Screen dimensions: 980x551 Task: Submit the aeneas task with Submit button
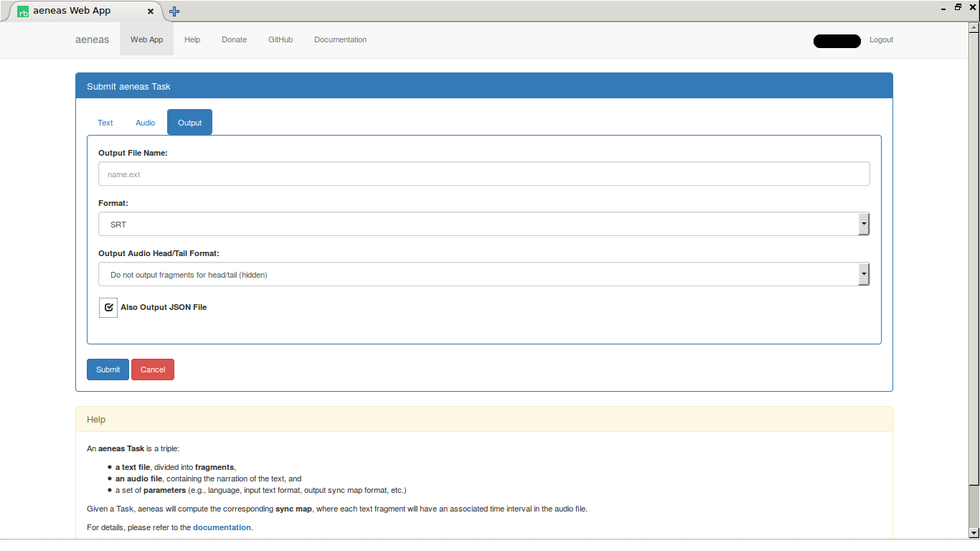(108, 369)
